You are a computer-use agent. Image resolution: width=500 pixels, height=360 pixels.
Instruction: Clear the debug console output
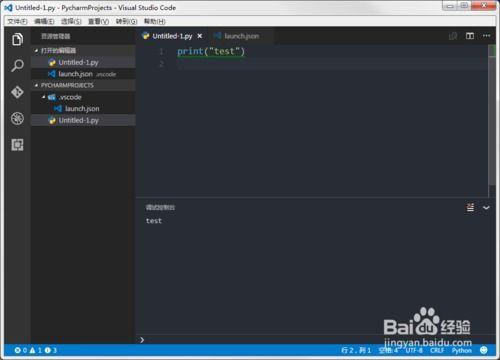click(470, 207)
